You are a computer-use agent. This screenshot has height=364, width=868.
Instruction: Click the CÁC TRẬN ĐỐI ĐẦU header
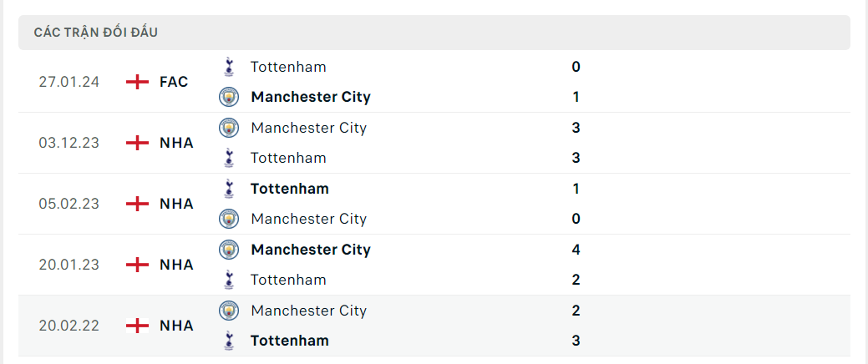point(96,33)
